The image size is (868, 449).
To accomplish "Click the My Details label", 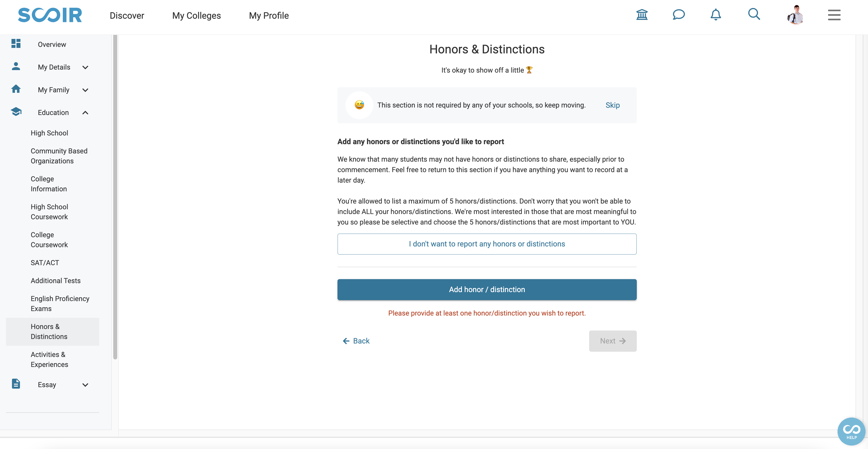I will pyautogui.click(x=54, y=67).
